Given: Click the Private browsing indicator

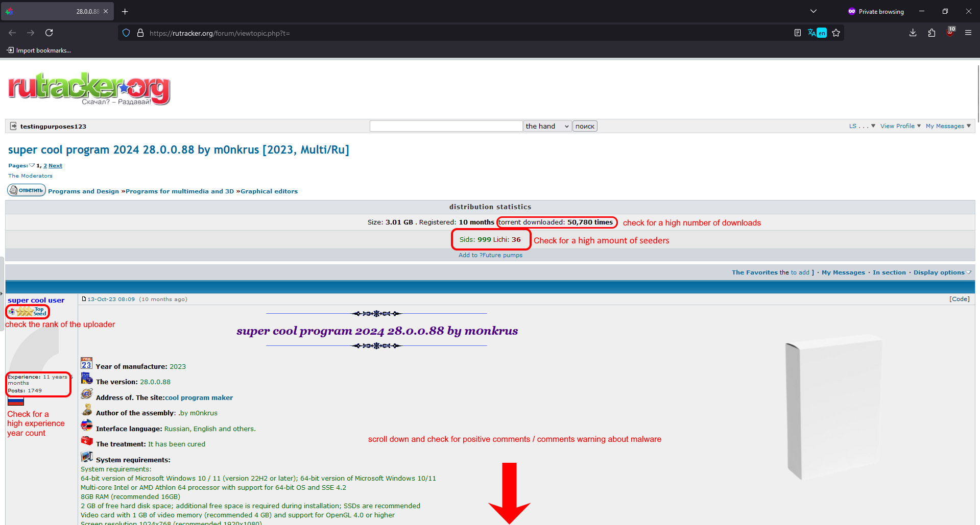Looking at the screenshot, I should coord(876,11).
